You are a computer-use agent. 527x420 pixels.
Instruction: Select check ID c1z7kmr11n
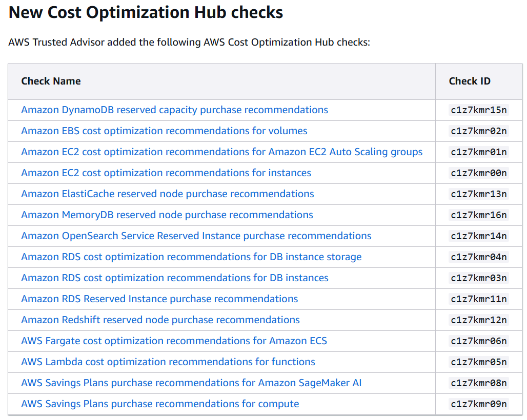coord(479,299)
